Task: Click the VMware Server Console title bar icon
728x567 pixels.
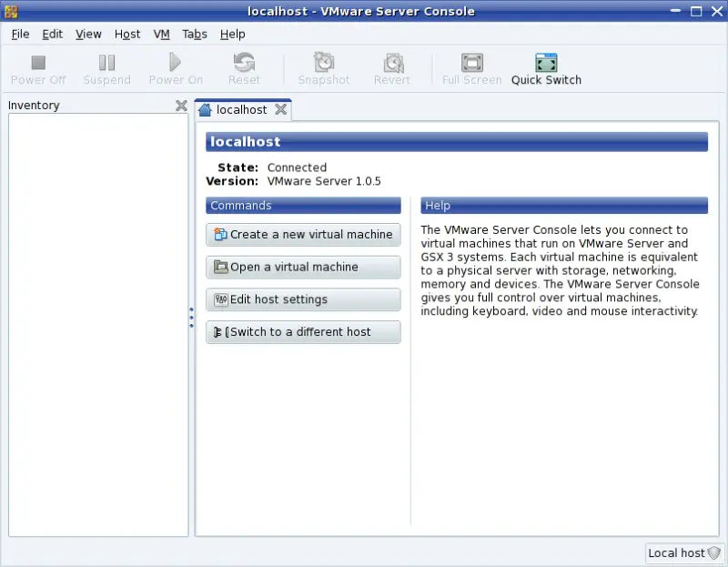Action: [x=11, y=11]
